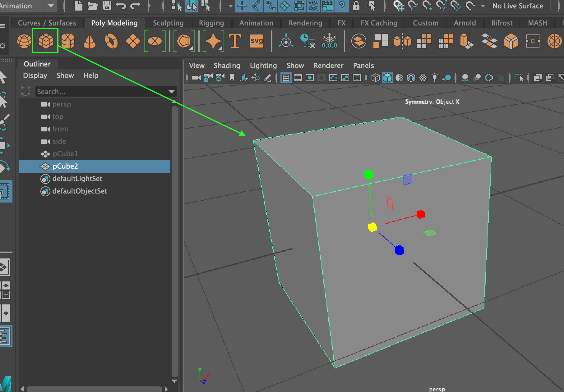Screen dimensions: 564x392
Task: Open the Outliner search filter dropdown
Action: coord(172,91)
